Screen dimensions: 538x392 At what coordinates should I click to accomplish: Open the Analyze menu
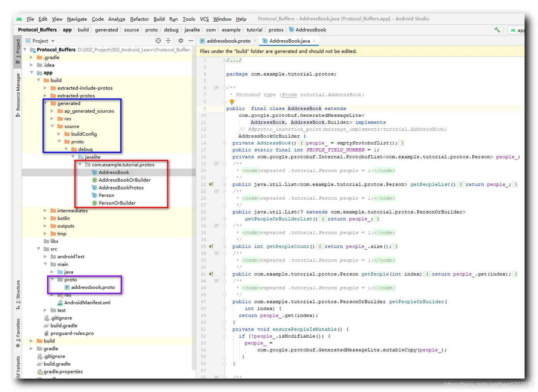pyautogui.click(x=117, y=19)
